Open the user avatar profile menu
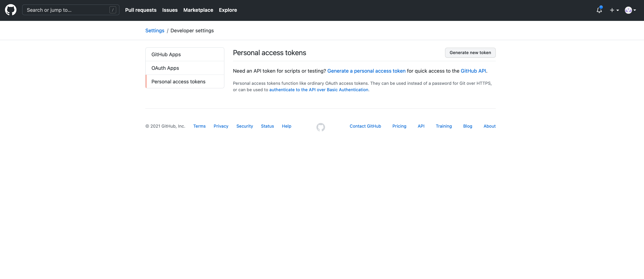The image size is (644, 279). pyautogui.click(x=630, y=10)
